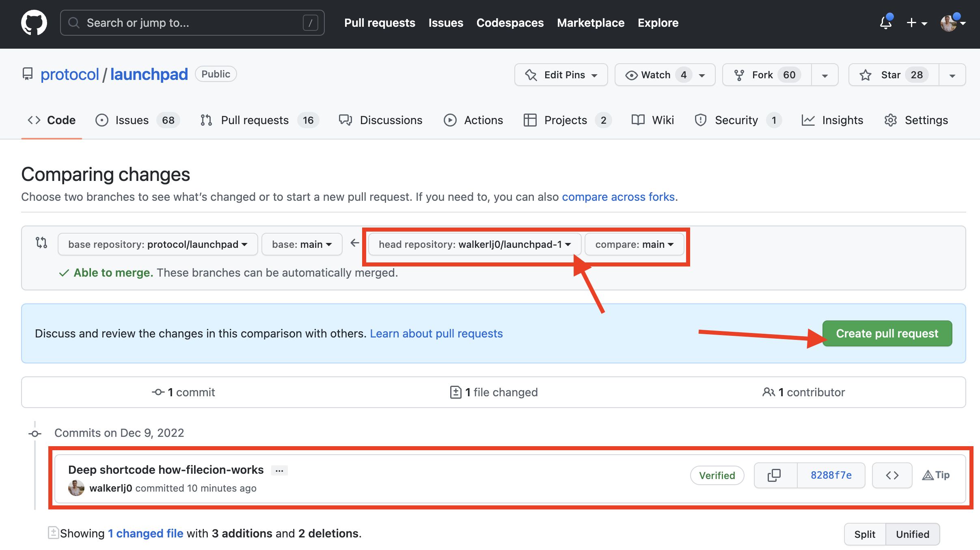Open the user avatar menu
Viewport: 980px width, 550px height.
(952, 23)
